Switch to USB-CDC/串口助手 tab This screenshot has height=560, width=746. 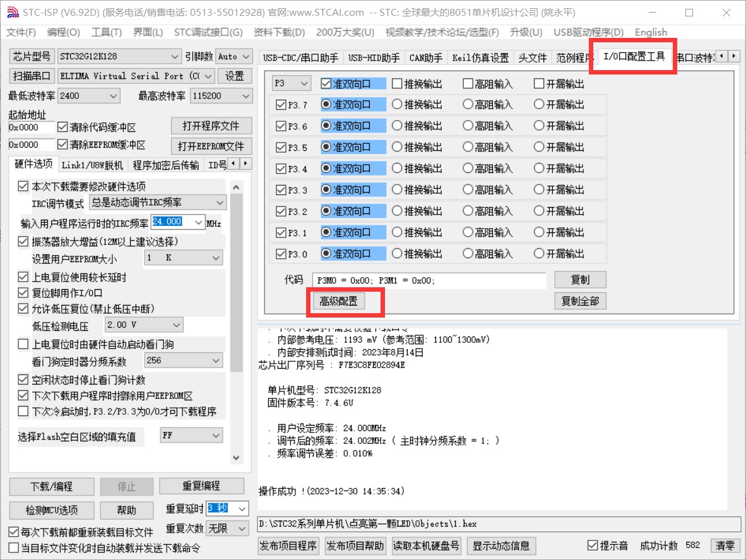coord(300,58)
